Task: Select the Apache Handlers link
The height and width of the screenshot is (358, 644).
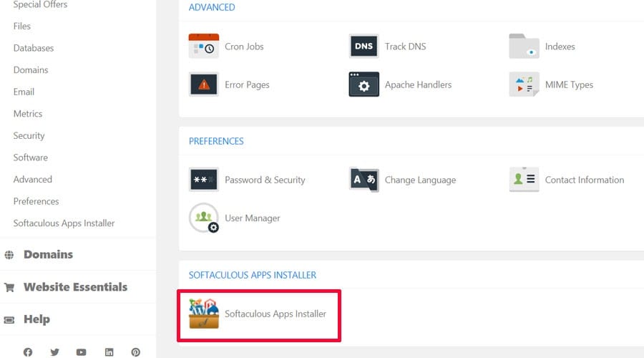Action: coord(418,84)
